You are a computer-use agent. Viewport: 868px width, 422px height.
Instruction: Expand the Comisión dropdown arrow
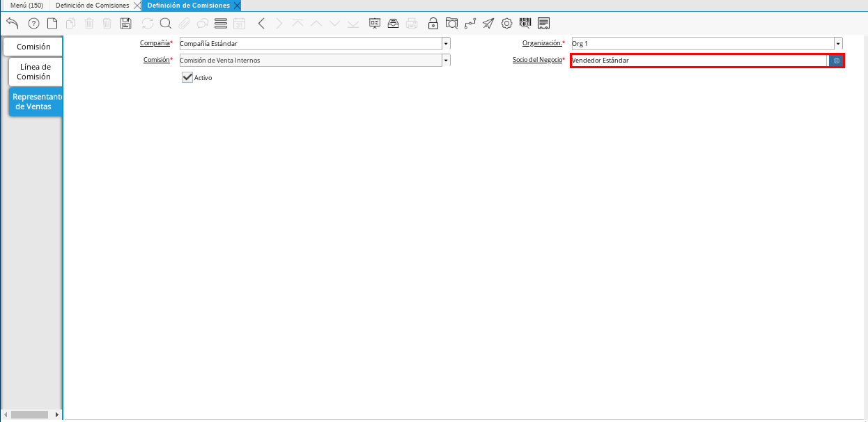click(x=446, y=61)
